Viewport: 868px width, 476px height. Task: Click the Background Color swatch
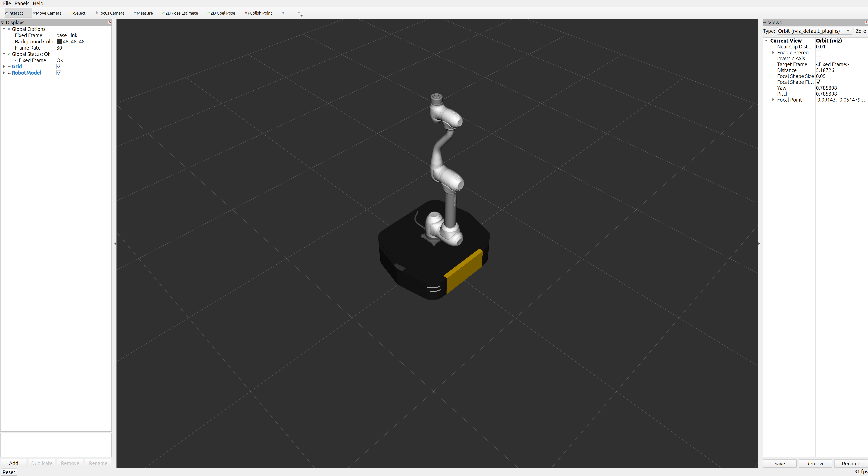coord(59,42)
